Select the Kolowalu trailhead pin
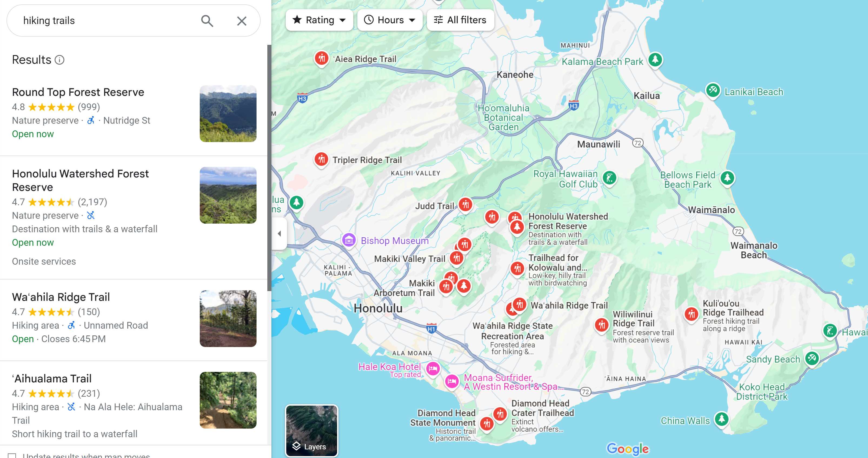 [x=517, y=269]
